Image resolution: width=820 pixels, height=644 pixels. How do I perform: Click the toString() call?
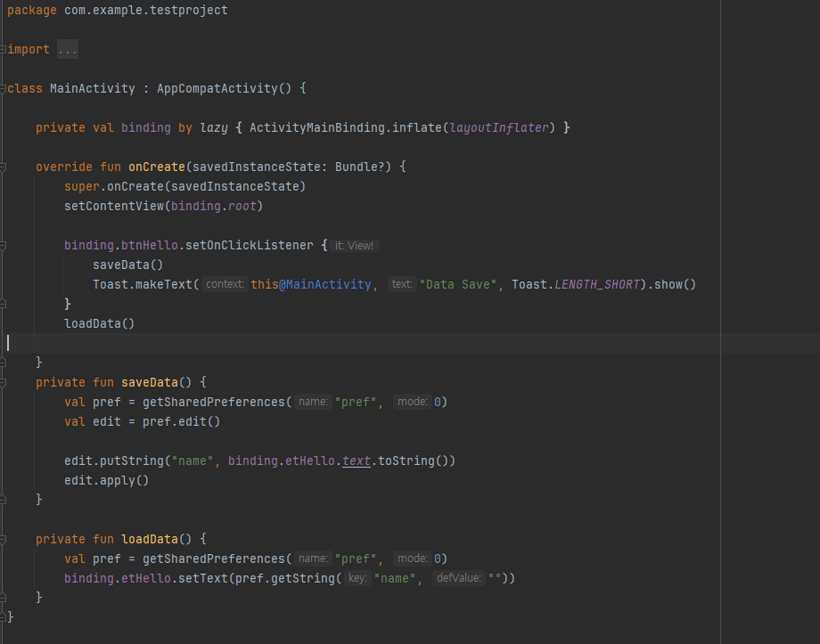(x=414, y=461)
